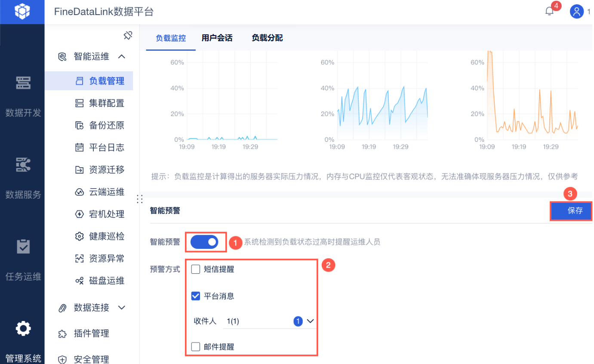Switch to the 负载监控 tab
The image size is (594, 364).
(171, 38)
